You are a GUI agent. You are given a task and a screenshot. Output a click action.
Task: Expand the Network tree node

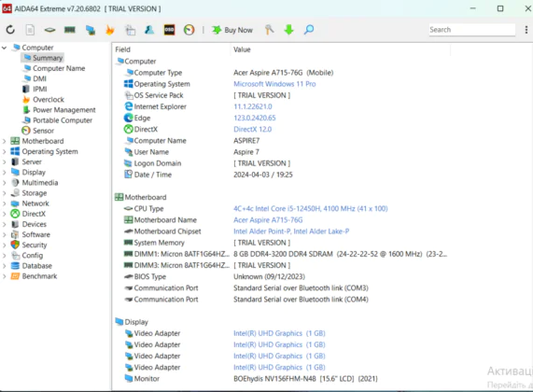click(4, 203)
